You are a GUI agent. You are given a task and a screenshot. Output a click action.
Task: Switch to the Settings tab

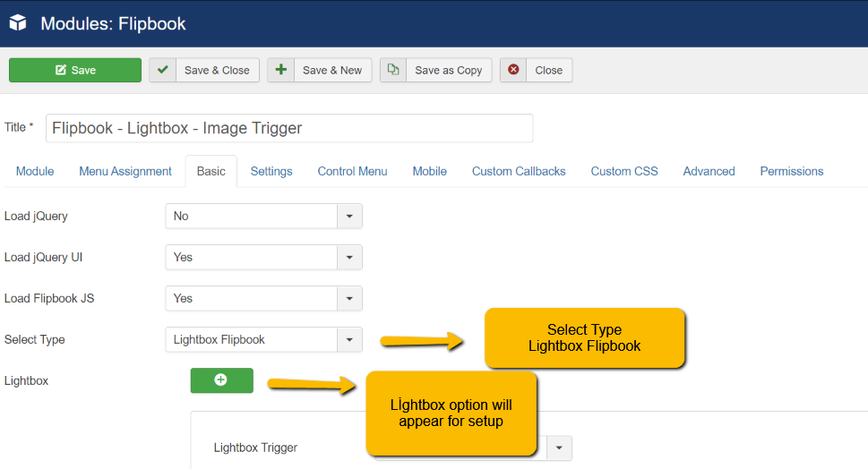click(271, 172)
